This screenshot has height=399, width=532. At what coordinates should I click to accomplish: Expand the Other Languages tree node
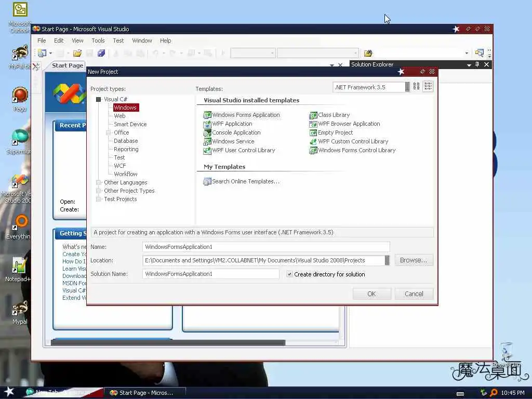tap(98, 182)
